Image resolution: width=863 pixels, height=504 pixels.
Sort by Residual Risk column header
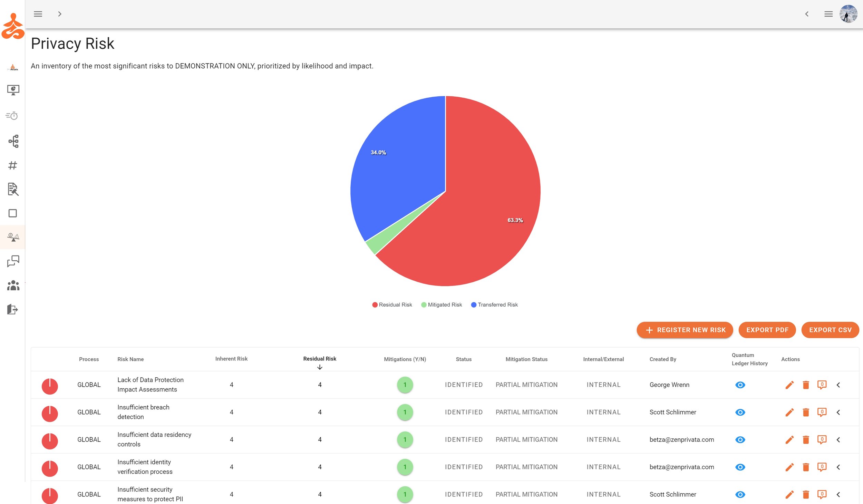320,359
